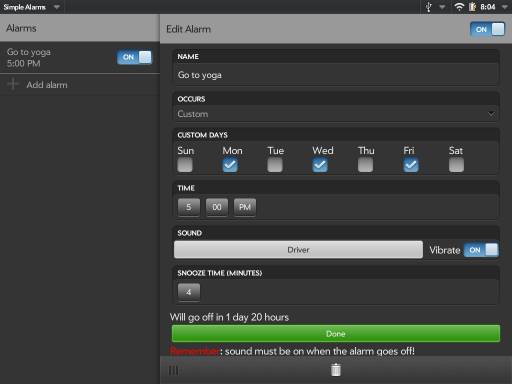The image size is (512, 384).
Task: Click the USB connection icon in top bar
Action: coord(429,7)
